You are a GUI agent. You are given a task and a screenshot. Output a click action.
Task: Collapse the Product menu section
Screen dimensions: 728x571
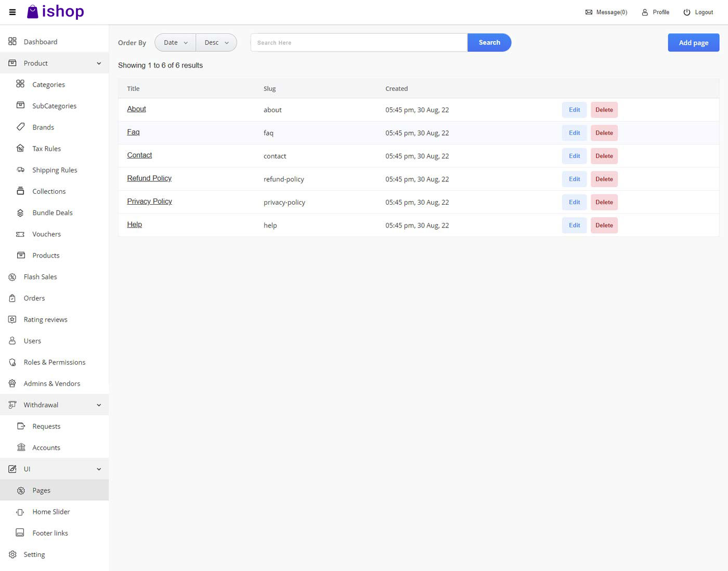coord(99,63)
